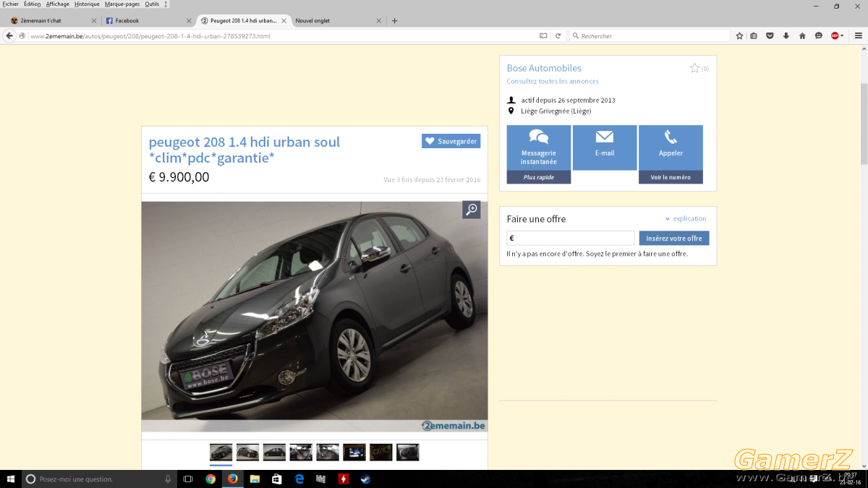Image resolution: width=868 pixels, height=488 pixels.
Task: Open the Historique menu
Action: click(87, 4)
